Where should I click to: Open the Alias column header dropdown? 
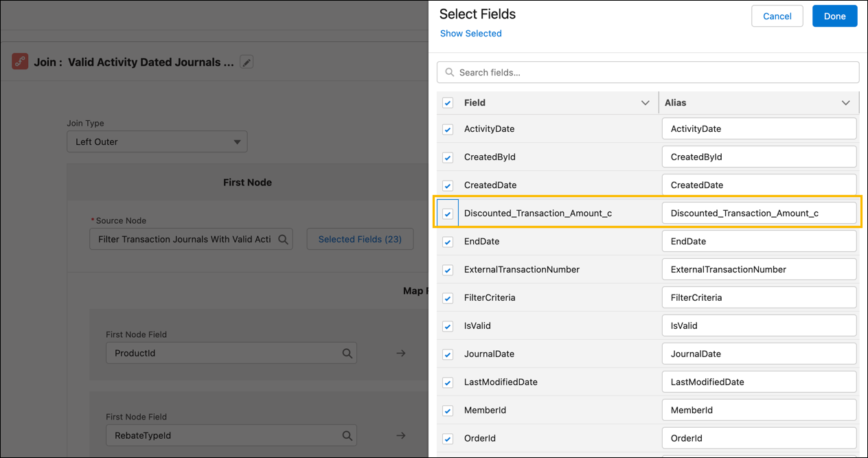[x=845, y=102]
